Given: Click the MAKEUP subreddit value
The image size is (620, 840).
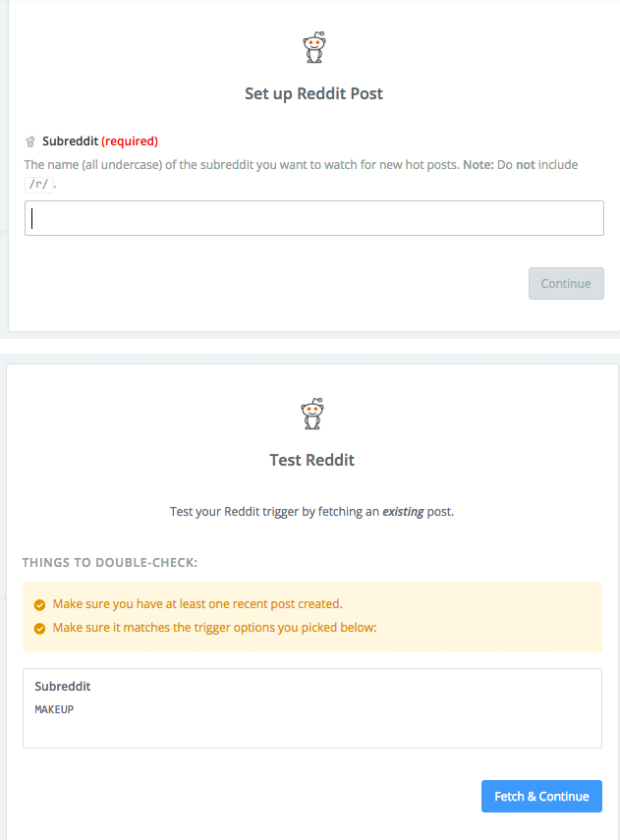Looking at the screenshot, I should point(54,709).
